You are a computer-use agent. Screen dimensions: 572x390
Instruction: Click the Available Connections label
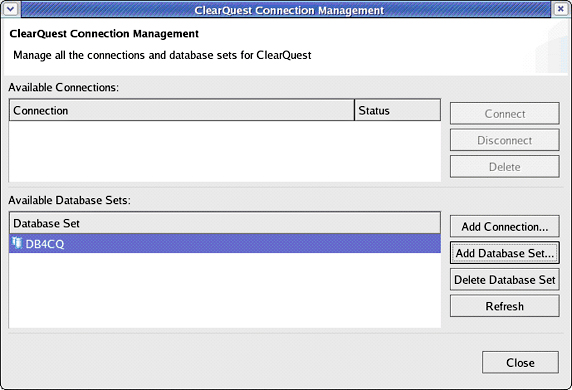63,88
